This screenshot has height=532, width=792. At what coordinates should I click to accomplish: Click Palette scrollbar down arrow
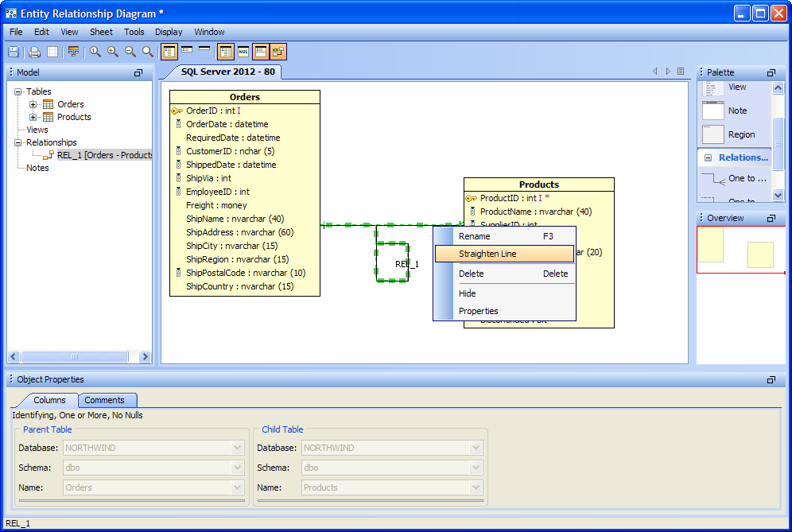tap(778, 195)
